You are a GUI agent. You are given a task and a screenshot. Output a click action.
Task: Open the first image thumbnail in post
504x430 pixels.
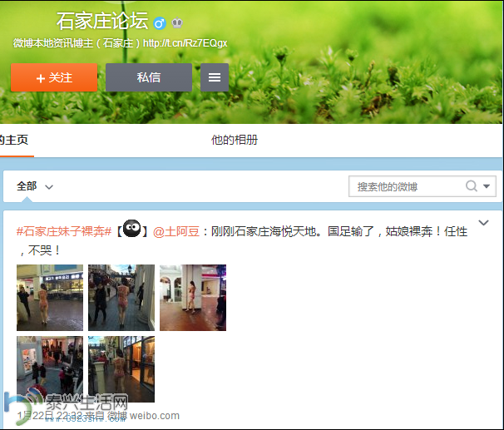50,298
